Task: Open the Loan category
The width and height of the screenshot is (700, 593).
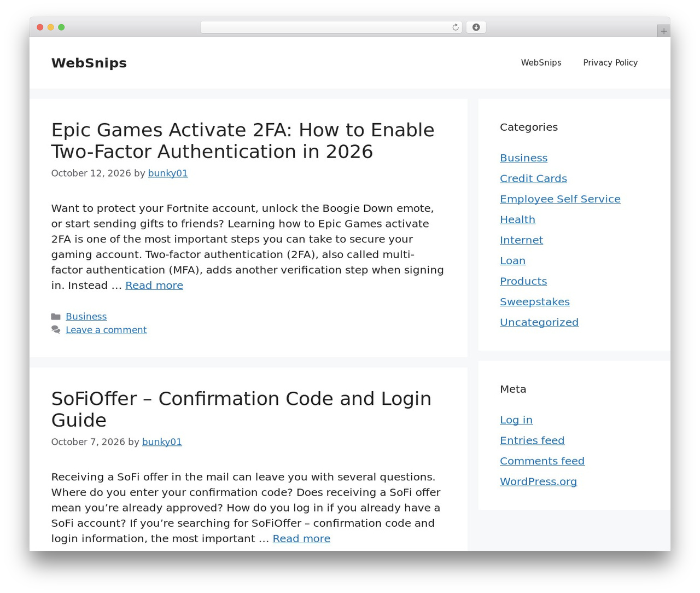Action: coord(512,260)
